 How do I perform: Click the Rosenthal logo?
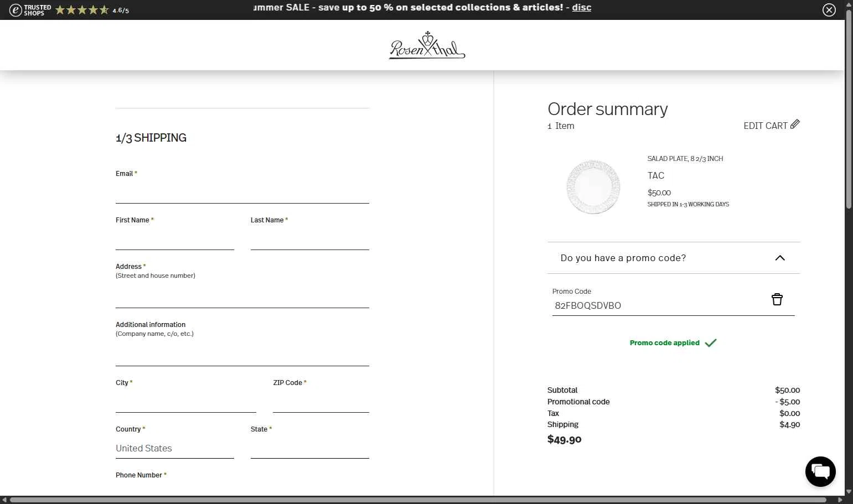(427, 45)
